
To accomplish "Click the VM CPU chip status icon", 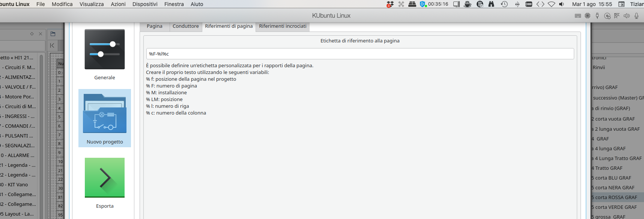I will (588, 16).
